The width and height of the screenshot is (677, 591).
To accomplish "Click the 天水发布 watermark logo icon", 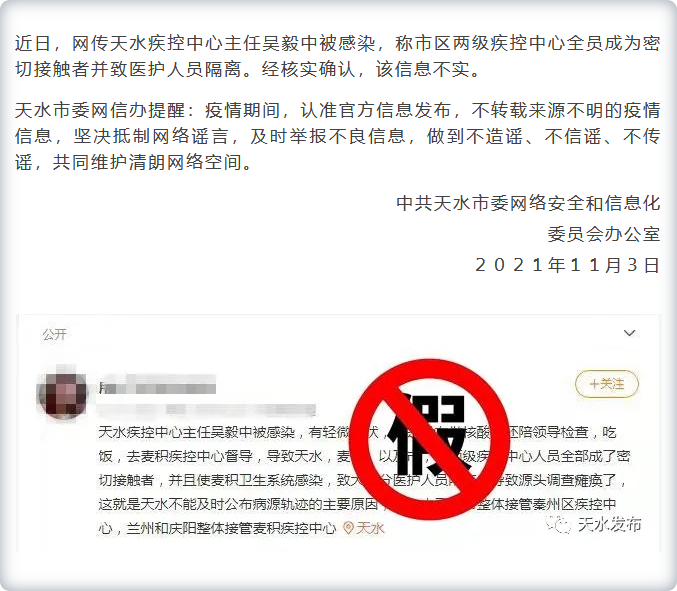I will point(559,524).
